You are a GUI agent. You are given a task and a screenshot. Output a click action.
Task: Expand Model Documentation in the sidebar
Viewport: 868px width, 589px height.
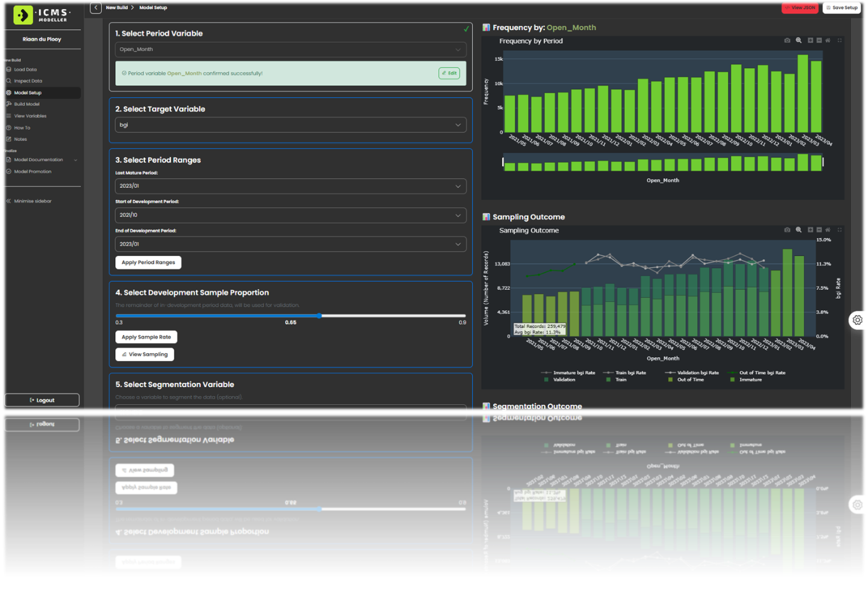(75, 160)
